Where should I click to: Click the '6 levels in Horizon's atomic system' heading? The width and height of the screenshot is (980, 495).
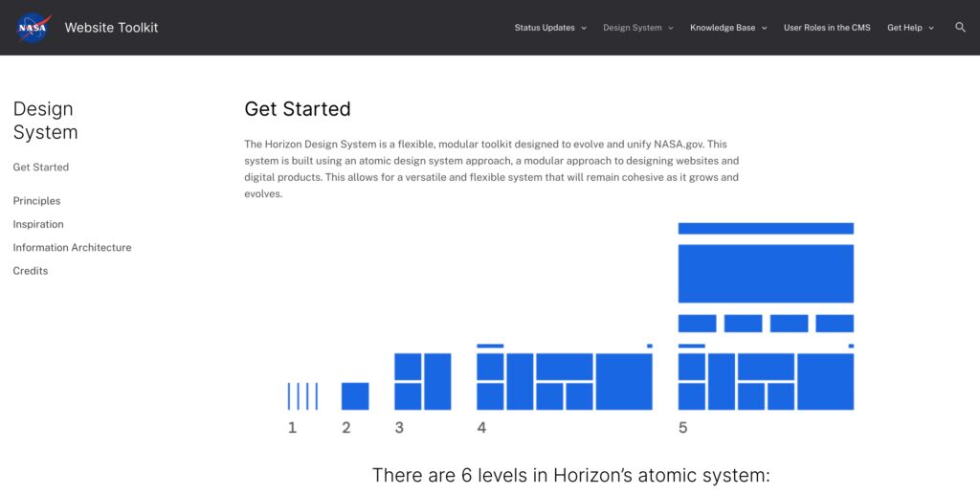point(571,475)
